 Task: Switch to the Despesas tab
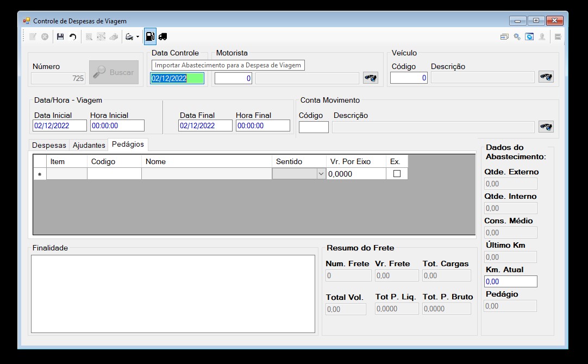pos(49,145)
